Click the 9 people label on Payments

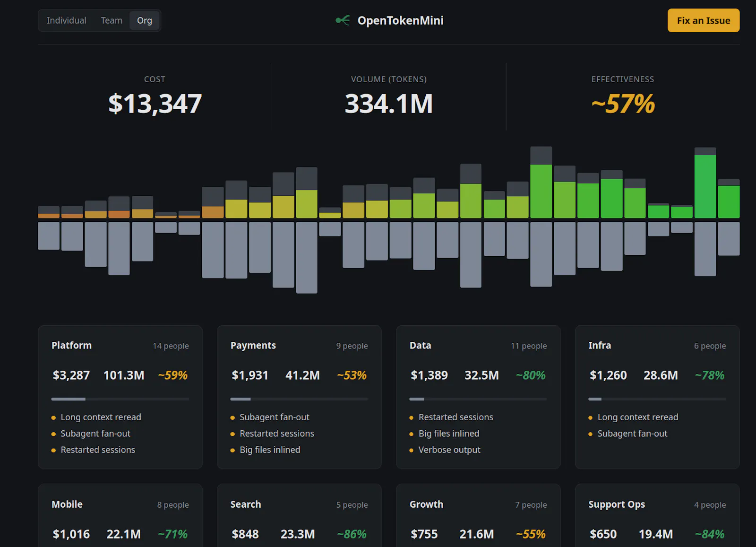(352, 346)
